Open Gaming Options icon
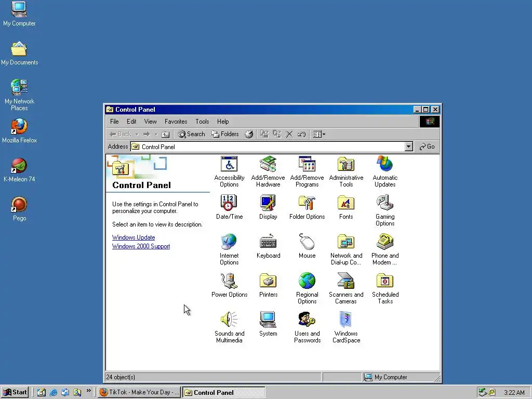532x399 pixels. click(385, 210)
